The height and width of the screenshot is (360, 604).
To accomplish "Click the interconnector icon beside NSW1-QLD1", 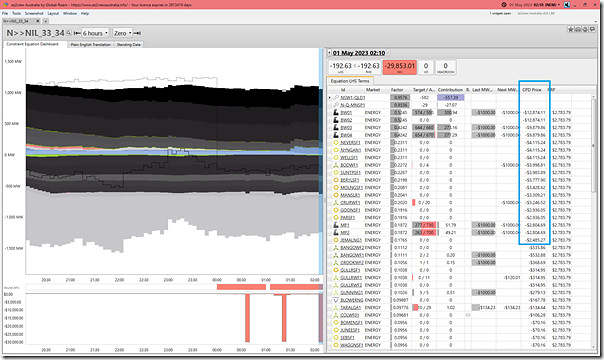I will point(336,97).
